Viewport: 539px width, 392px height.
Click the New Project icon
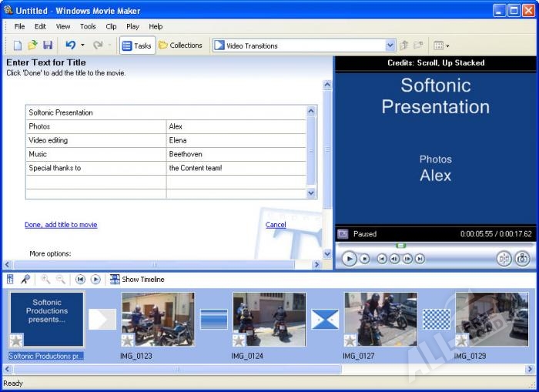(17, 45)
